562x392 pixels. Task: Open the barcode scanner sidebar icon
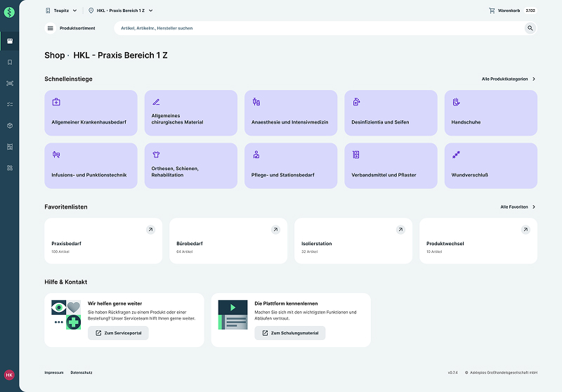point(10,83)
